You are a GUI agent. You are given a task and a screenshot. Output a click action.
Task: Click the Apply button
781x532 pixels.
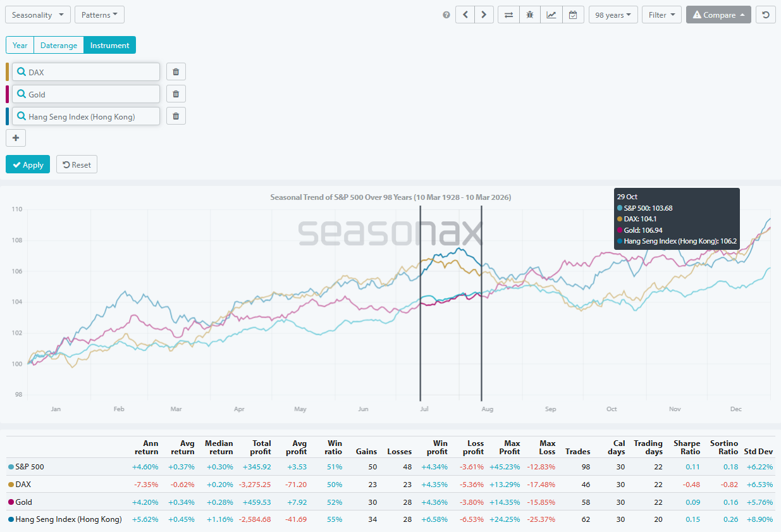(x=27, y=164)
